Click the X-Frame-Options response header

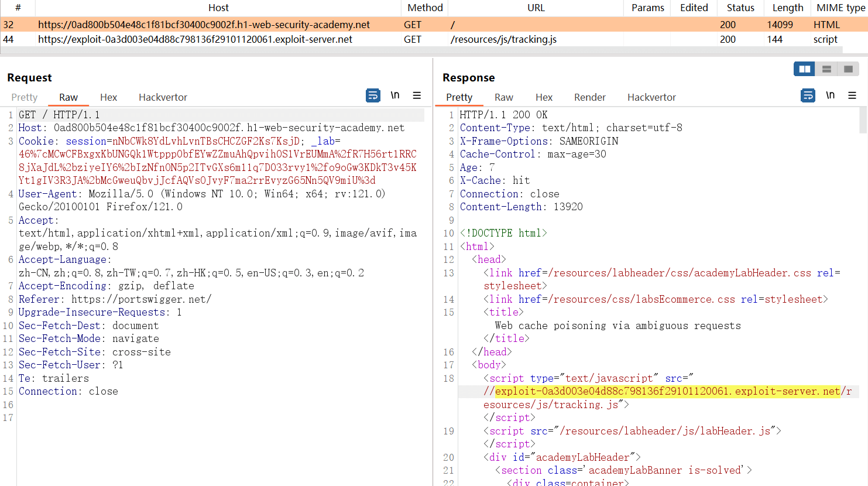click(x=539, y=141)
